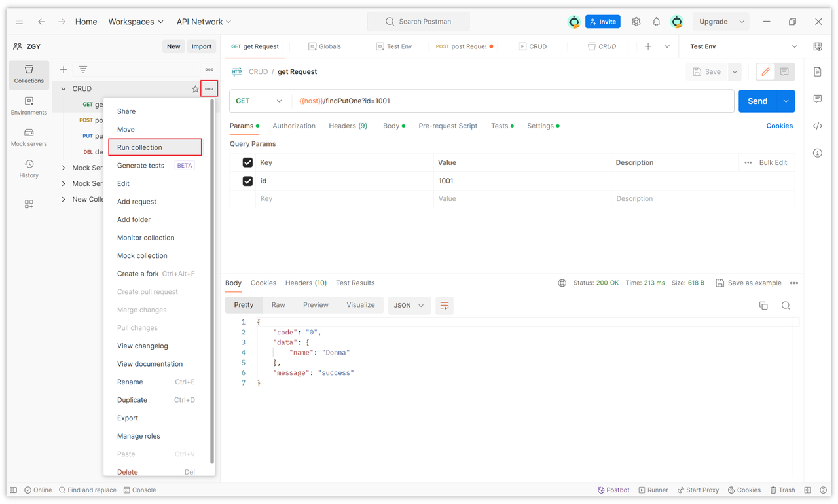Open Collections in the sidebar
Viewport: 838px width, 504px height.
pos(29,75)
